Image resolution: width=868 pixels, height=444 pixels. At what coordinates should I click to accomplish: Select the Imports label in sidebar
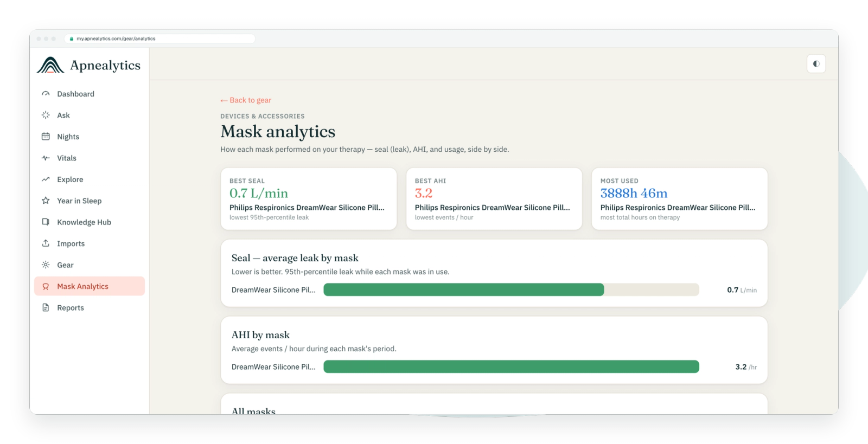tap(71, 243)
